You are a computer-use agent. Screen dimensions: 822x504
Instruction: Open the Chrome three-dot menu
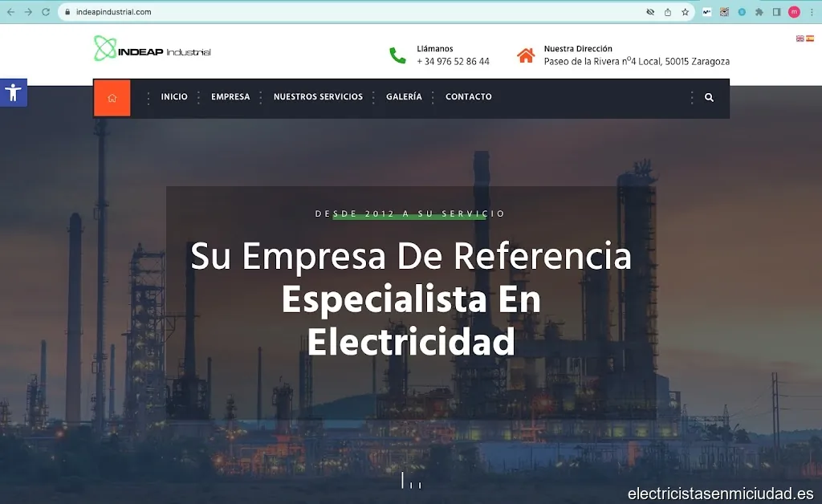813,12
